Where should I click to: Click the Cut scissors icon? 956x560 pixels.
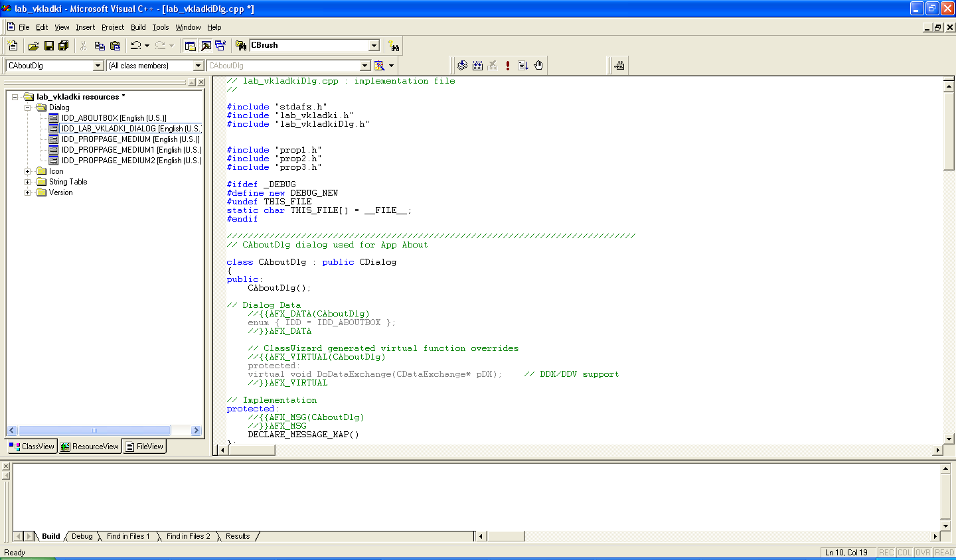(x=84, y=46)
